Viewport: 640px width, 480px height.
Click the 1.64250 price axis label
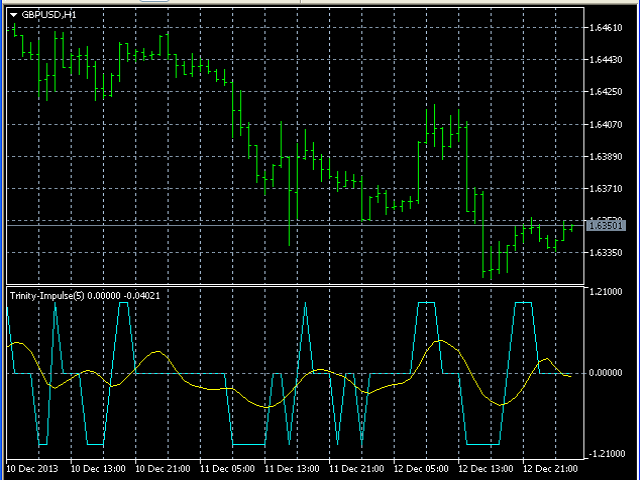(x=607, y=92)
